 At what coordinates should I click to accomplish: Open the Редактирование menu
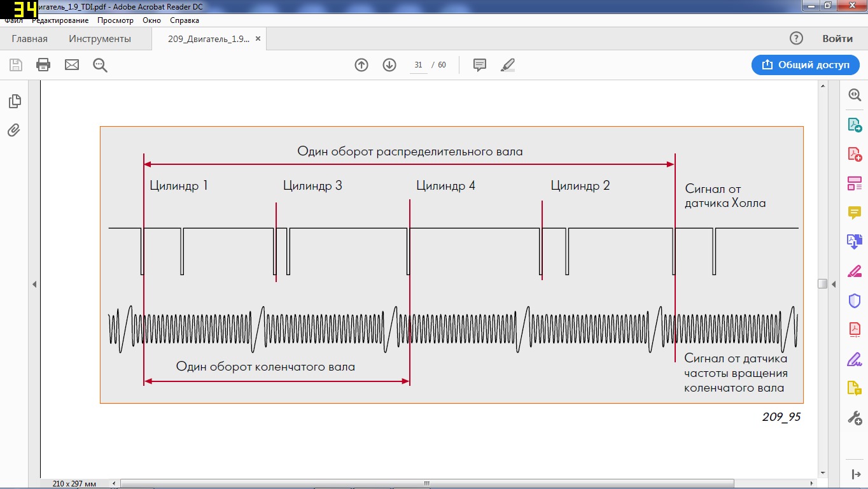click(60, 20)
